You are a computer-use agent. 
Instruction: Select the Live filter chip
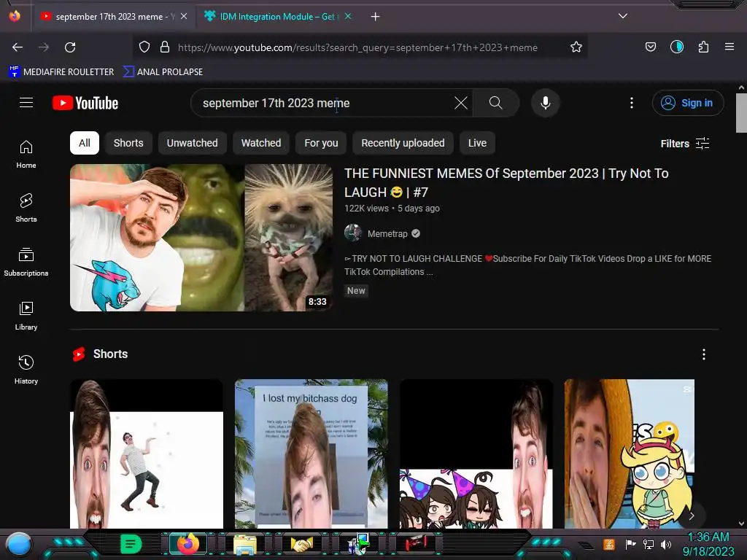(477, 143)
